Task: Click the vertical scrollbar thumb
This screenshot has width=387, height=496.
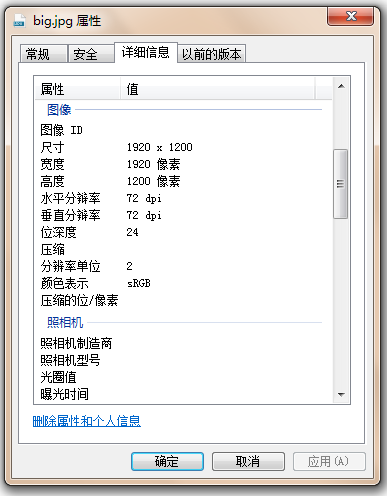Action: click(341, 184)
